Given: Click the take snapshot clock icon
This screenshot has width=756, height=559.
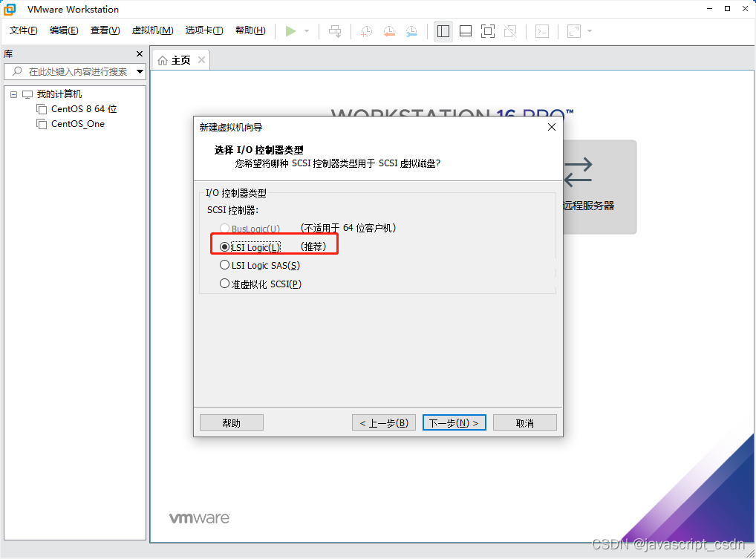Looking at the screenshot, I should (366, 31).
